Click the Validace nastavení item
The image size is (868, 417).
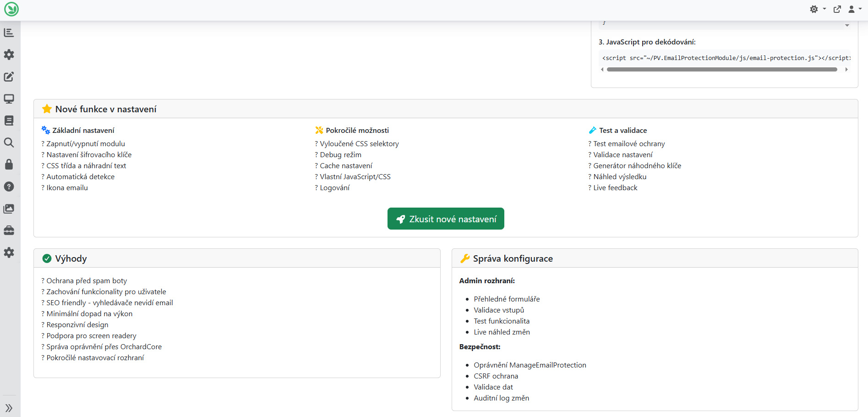click(621, 155)
